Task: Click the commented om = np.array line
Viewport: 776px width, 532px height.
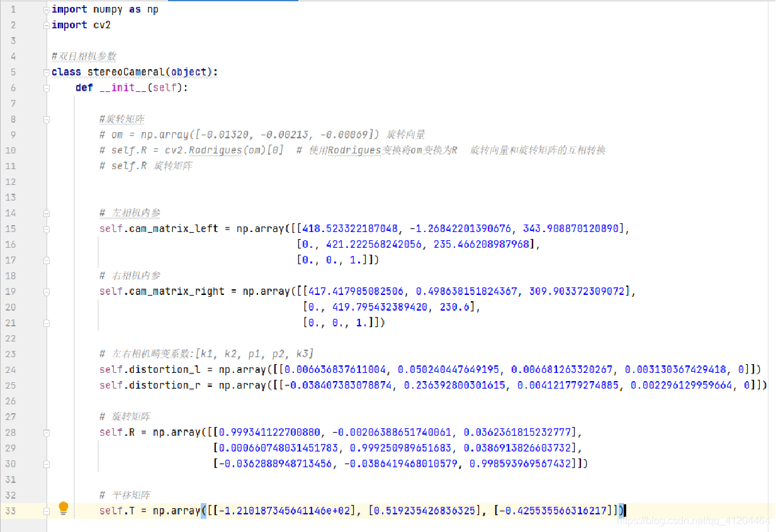Action: coord(262,135)
